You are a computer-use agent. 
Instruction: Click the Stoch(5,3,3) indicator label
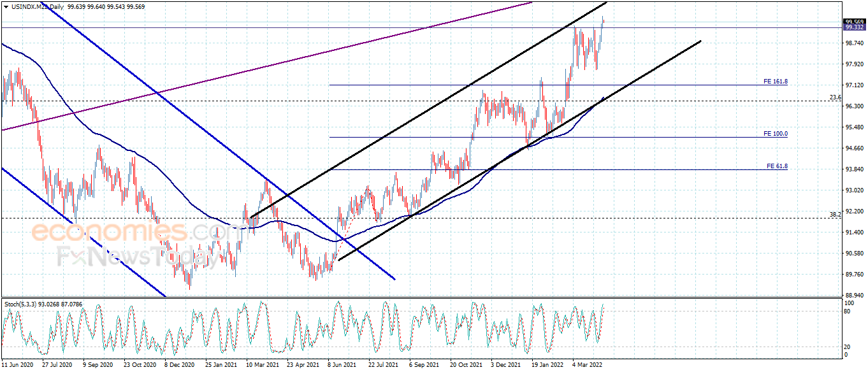click(x=22, y=304)
